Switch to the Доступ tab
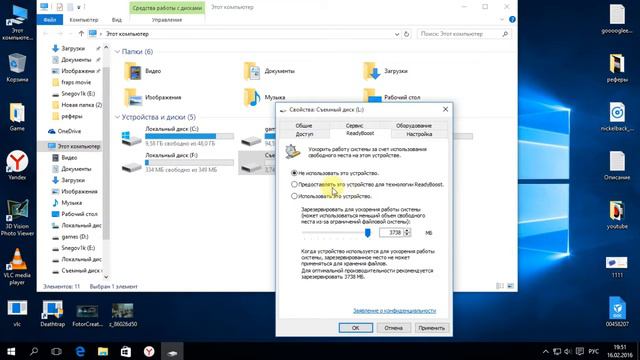This screenshot has width=640, height=360. (304, 134)
